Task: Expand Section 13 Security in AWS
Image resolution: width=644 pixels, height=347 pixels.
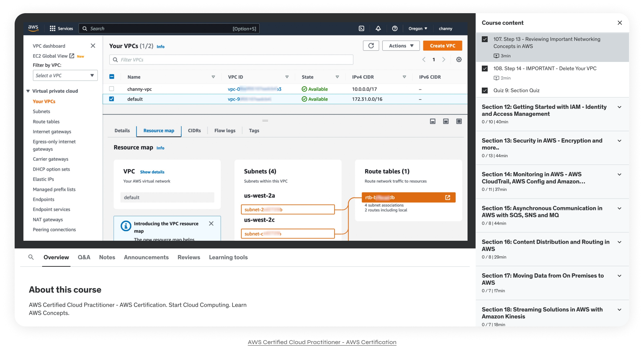Action: click(619, 141)
